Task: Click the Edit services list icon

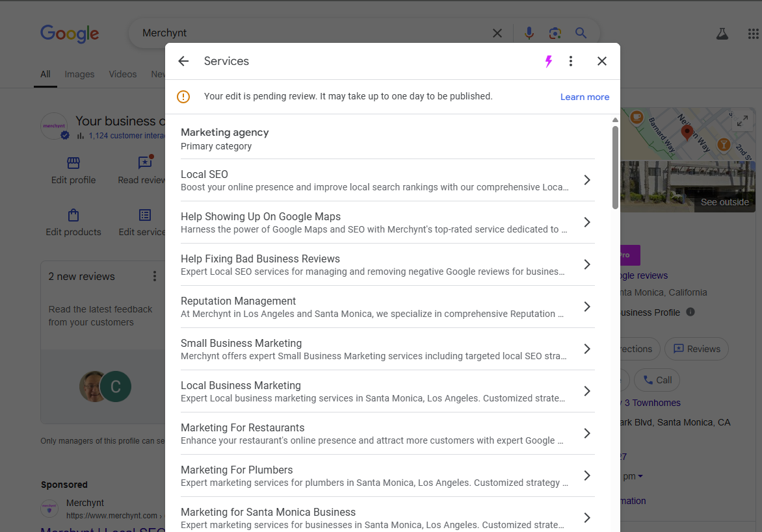Action: [x=145, y=215]
